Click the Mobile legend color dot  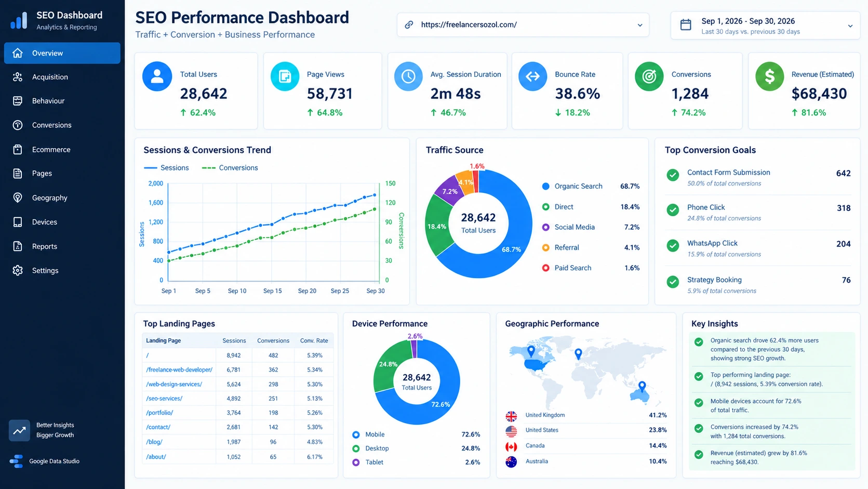(356, 435)
